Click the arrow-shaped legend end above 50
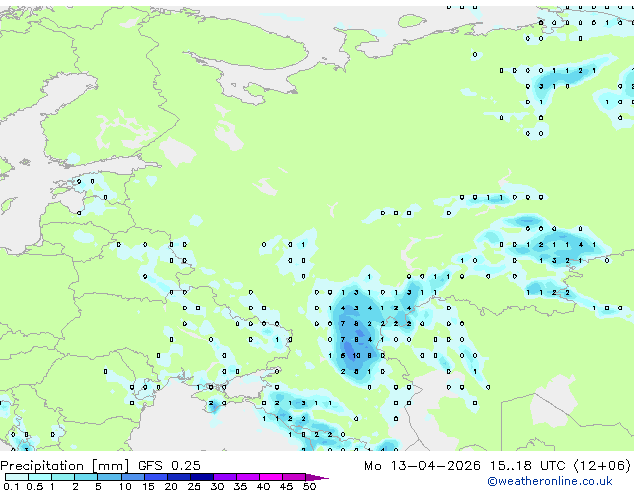Image resolution: width=634 pixels, height=490 pixels. [x=317, y=477]
